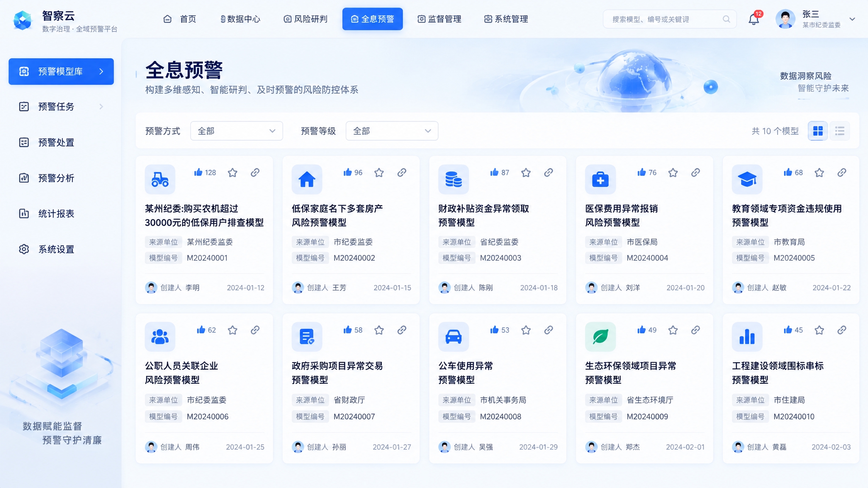Star the 生态环保领域项目异常 card
The image size is (868, 488).
[x=673, y=330]
